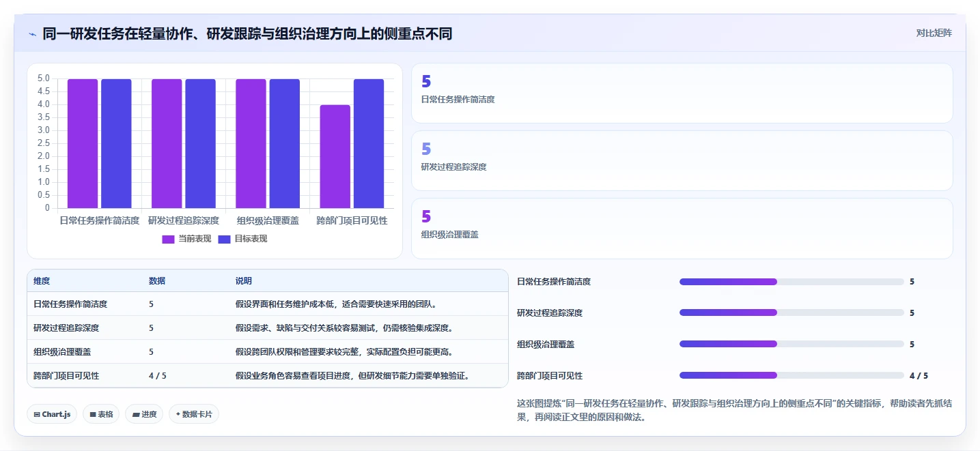Select the 研发过程追踪深度 table row name
Screen dimensions: 980x451
66,328
